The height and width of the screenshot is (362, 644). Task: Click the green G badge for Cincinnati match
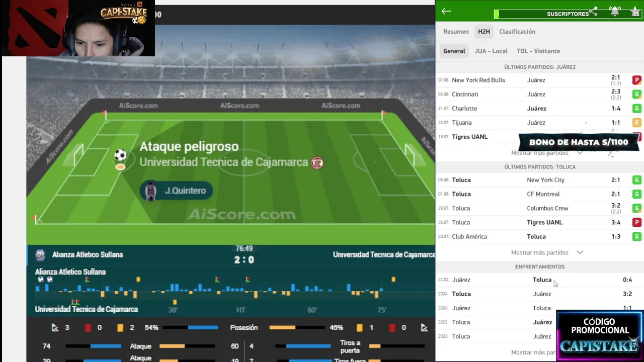click(x=636, y=94)
